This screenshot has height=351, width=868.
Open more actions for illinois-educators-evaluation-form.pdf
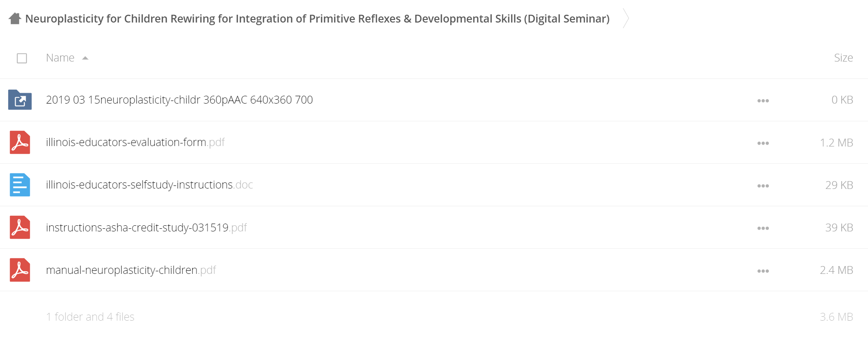pyautogui.click(x=763, y=143)
